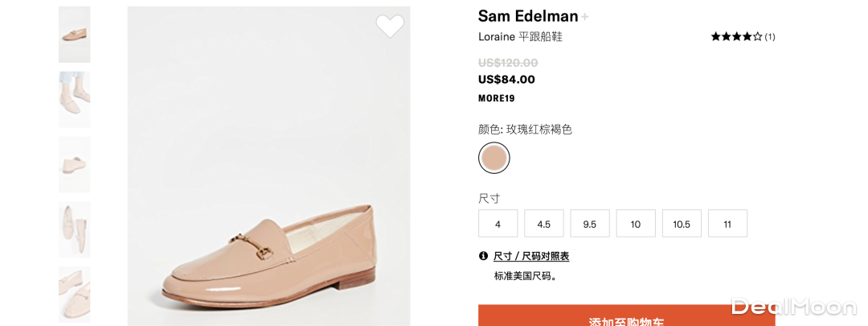Select the rose tan color swatch
868x326 pixels.
point(494,158)
